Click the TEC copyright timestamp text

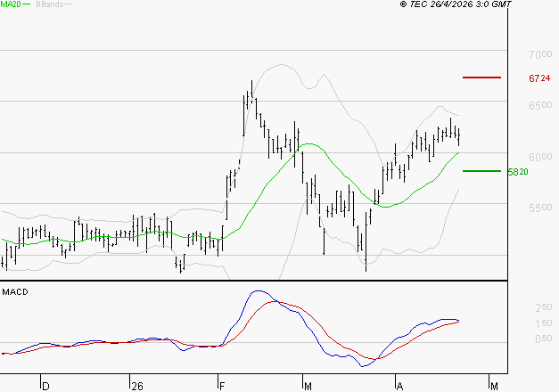click(x=456, y=4)
